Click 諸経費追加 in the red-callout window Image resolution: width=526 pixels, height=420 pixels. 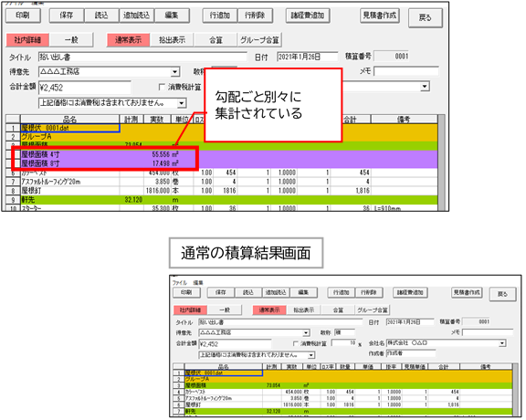(x=308, y=16)
